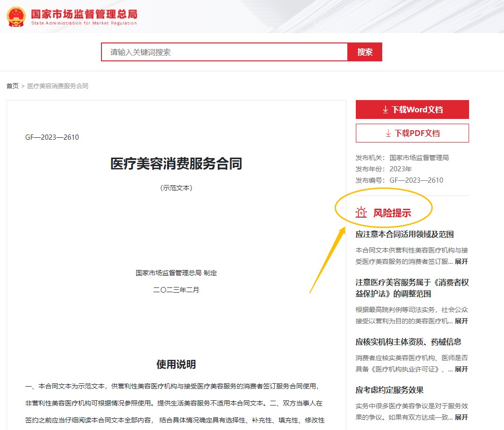Select the 风险提示 section title
The image size is (504, 430).
[392, 212]
